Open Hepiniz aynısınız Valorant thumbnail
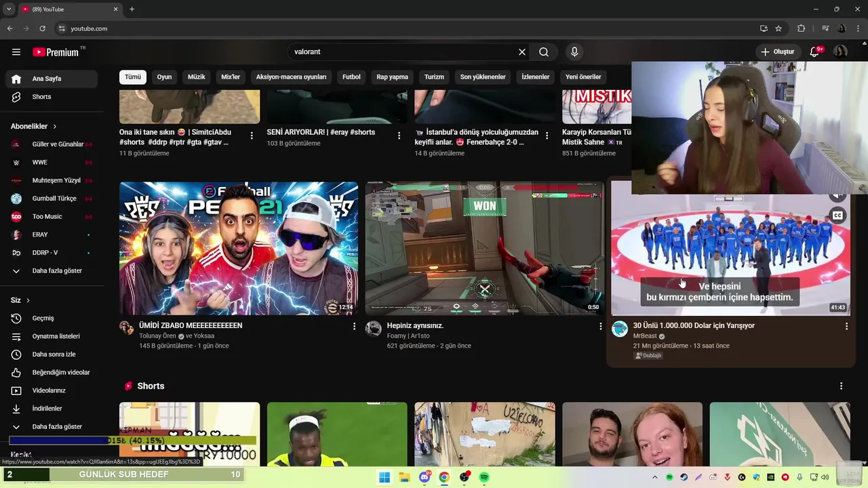Viewport: 868px width, 488px height. pyautogui.click(x=485, y=248)
